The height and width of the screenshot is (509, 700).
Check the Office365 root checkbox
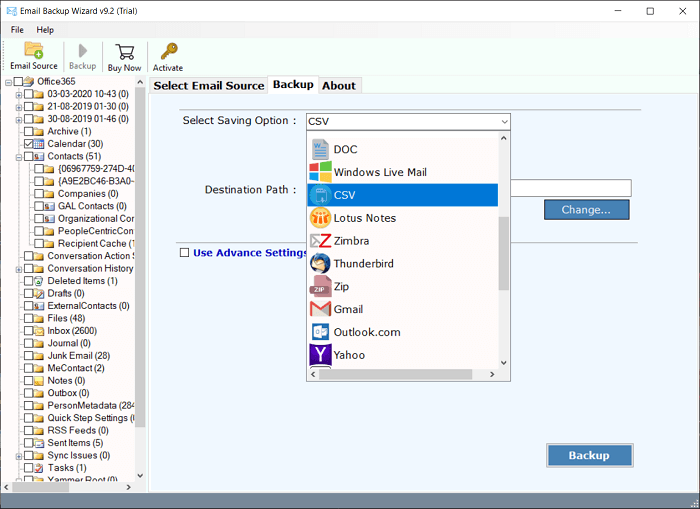18,81
